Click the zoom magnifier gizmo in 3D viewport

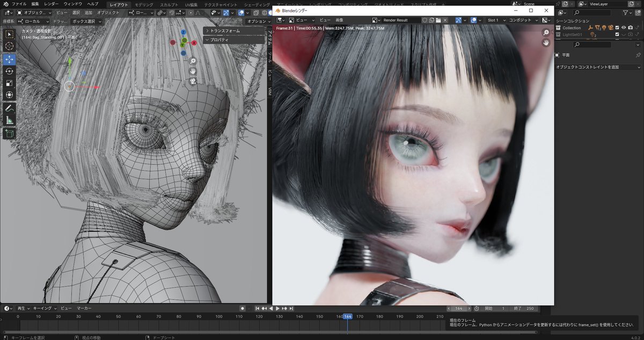(x=193, y=62)
